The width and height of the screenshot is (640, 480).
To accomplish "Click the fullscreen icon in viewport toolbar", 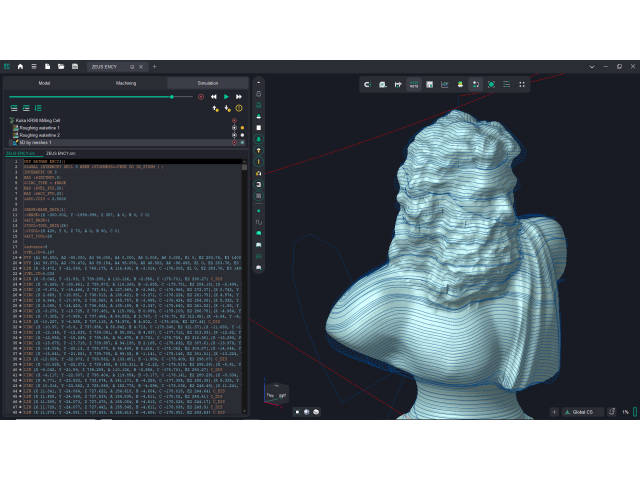I will click(x=520, y=85).
